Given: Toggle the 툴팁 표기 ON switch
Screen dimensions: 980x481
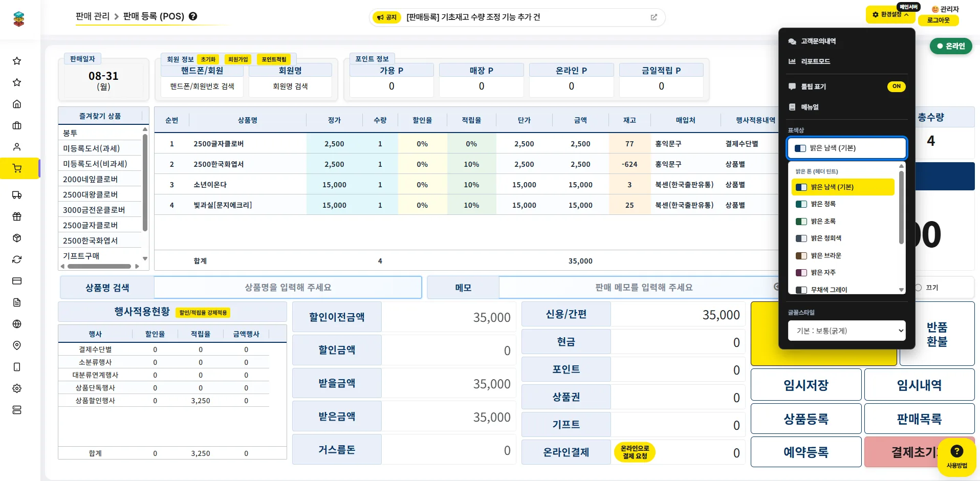Looking at the screenshot, I should click(x=896, y=86).
